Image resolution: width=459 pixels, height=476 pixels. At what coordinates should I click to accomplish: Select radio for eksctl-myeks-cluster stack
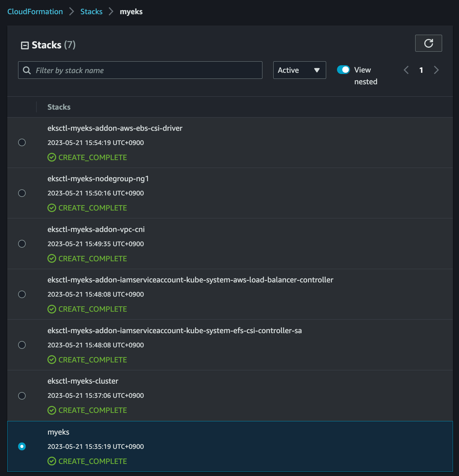coord(22,395)
